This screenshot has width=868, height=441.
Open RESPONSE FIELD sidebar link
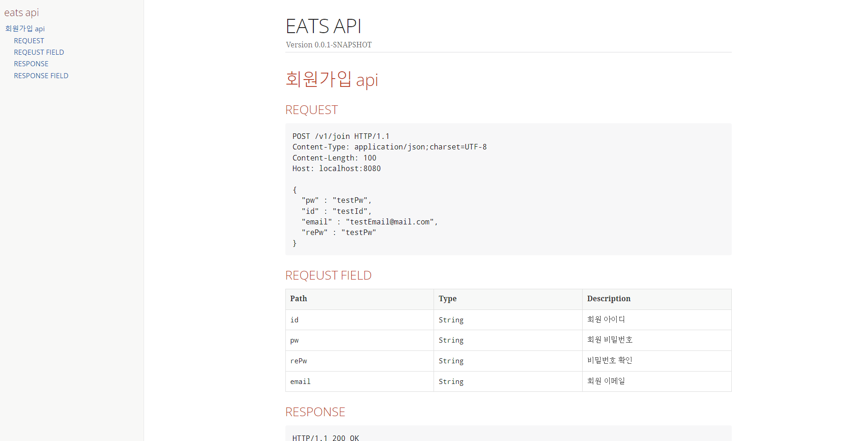pyautogui.click(x=41, y=76)
